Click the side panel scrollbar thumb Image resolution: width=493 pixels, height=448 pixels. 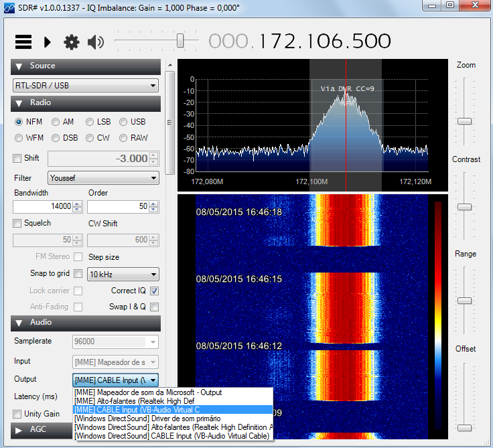[169, 123]
